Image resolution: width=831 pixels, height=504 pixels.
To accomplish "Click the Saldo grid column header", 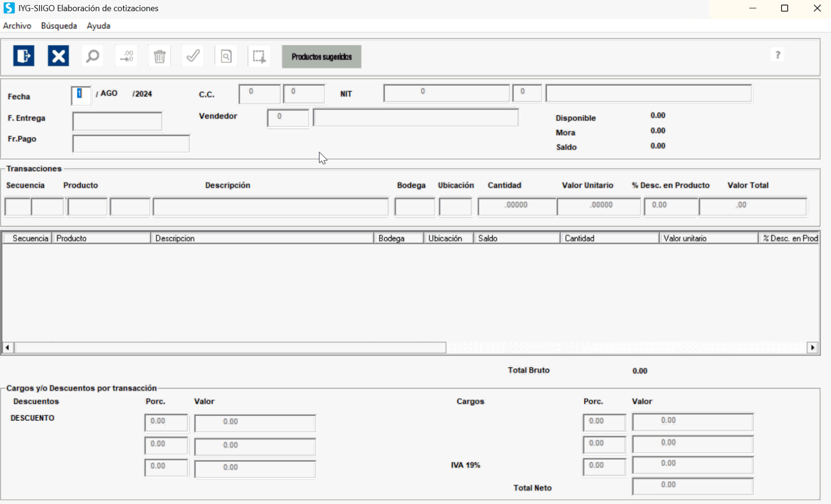I will [x=517, y=238].
